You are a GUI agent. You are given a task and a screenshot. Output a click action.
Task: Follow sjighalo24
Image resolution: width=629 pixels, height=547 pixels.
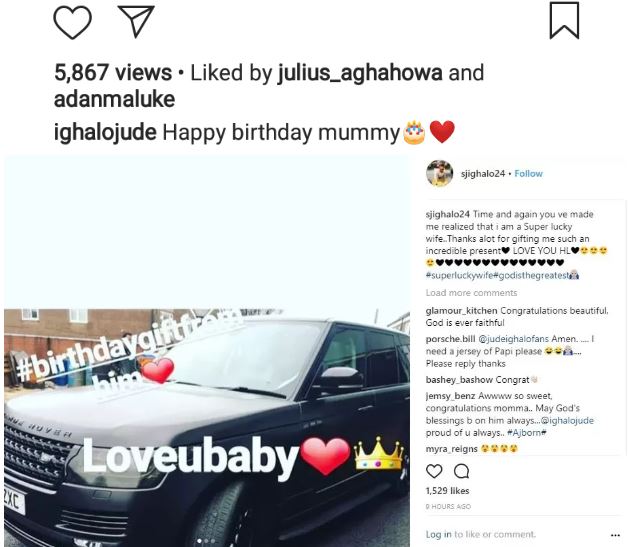point(528,174)
